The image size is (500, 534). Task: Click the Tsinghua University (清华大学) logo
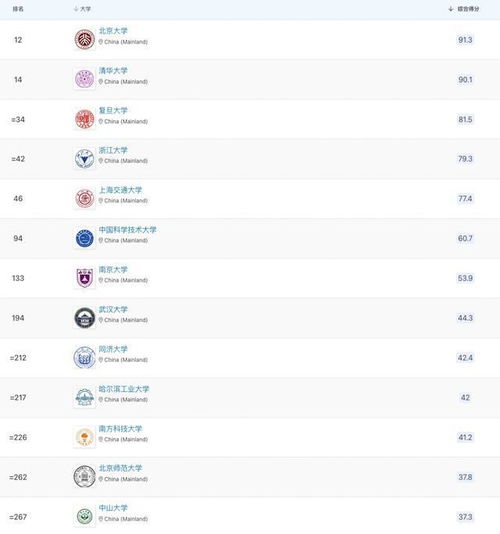coord(84,79)
